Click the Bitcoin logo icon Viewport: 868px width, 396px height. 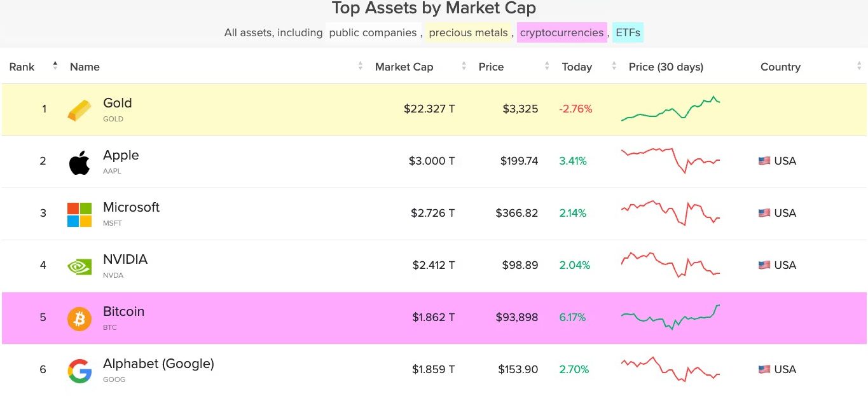pos(79,318)
